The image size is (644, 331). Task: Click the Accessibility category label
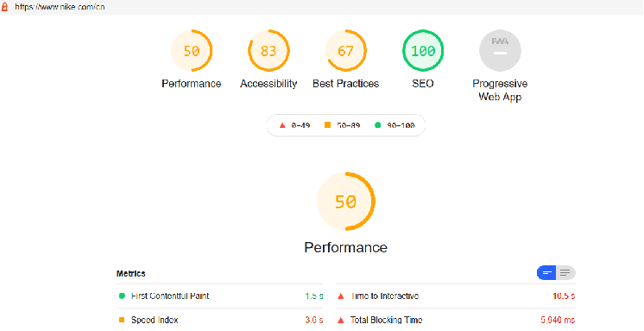point(268,84)
